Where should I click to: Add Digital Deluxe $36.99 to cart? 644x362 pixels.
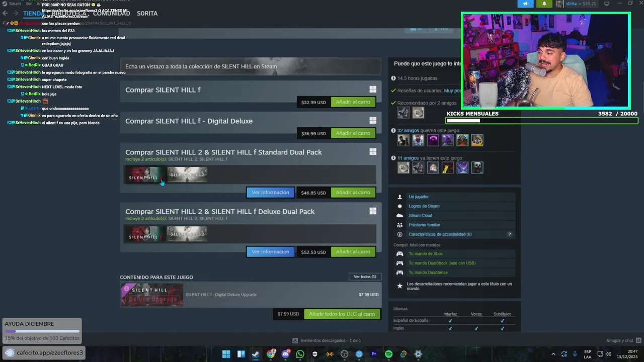coord(353,133)
